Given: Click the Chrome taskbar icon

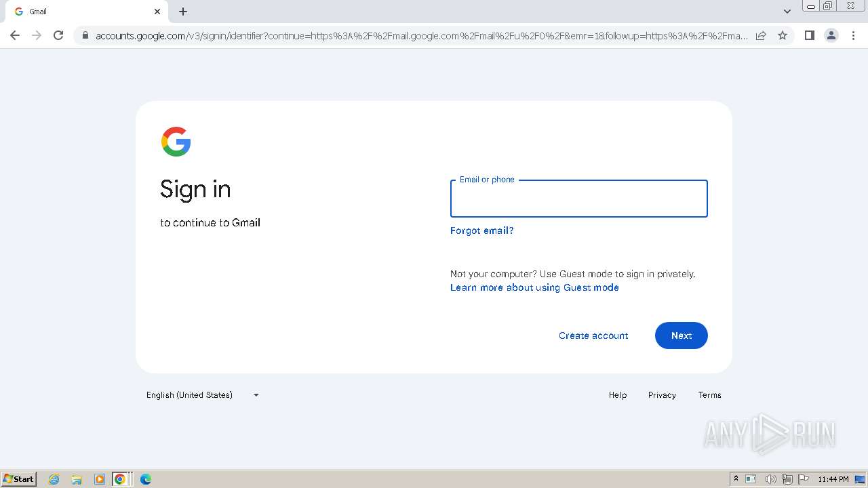Looking at the screenshot, I should click(120, 479).
